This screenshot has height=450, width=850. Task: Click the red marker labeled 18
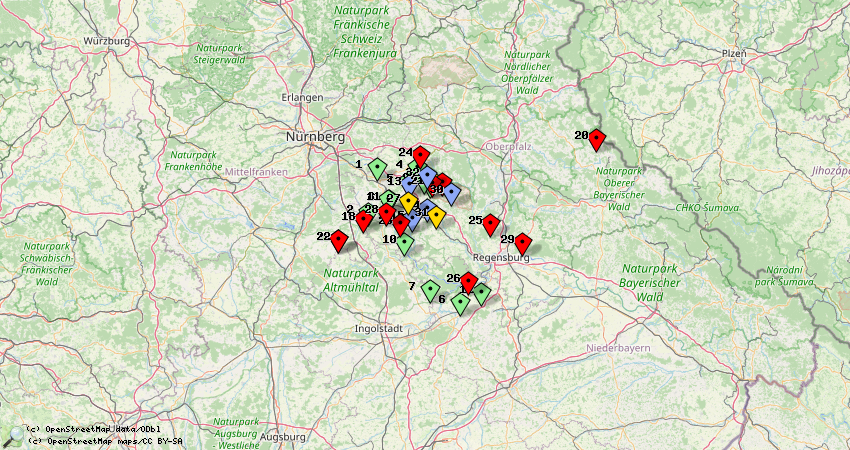tap(364, 220)
